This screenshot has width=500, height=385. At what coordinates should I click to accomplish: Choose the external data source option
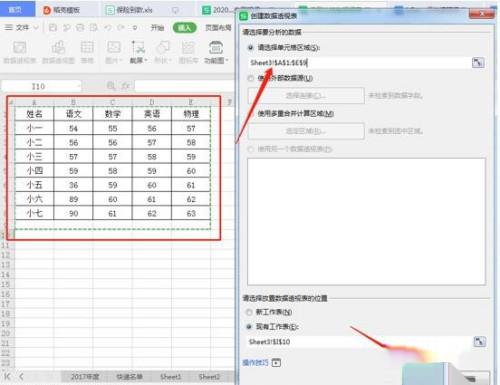click(251, 78)
